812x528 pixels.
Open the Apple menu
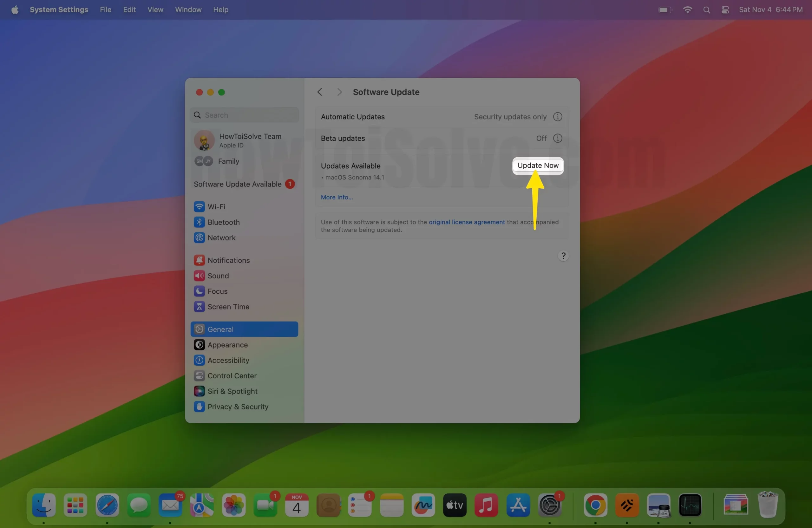pyautogui.click(x=15, y=10)
